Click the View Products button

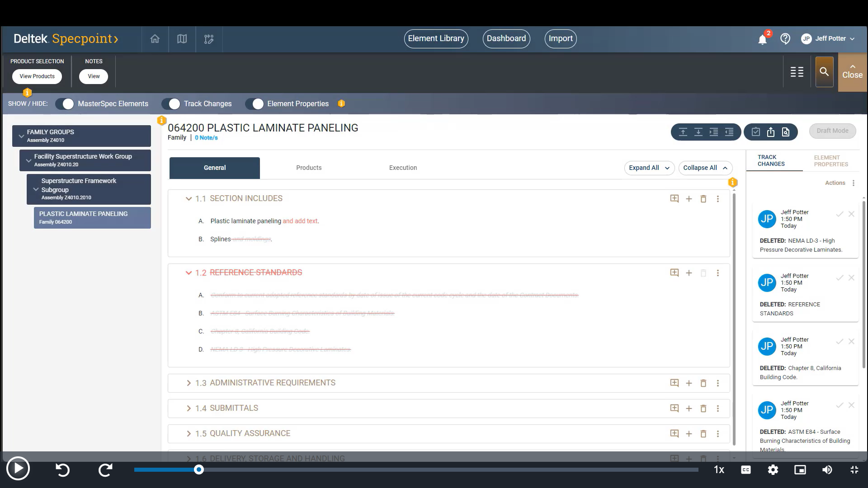click(x=37, y=76)
